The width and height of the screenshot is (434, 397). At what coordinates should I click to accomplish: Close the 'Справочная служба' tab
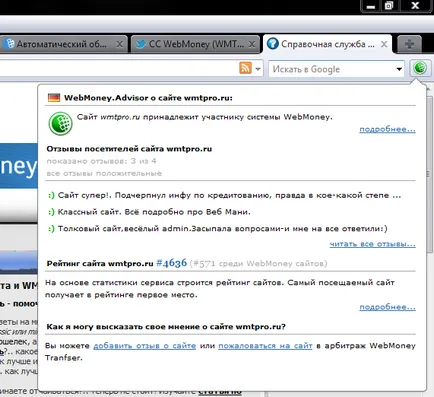(384, 44)
